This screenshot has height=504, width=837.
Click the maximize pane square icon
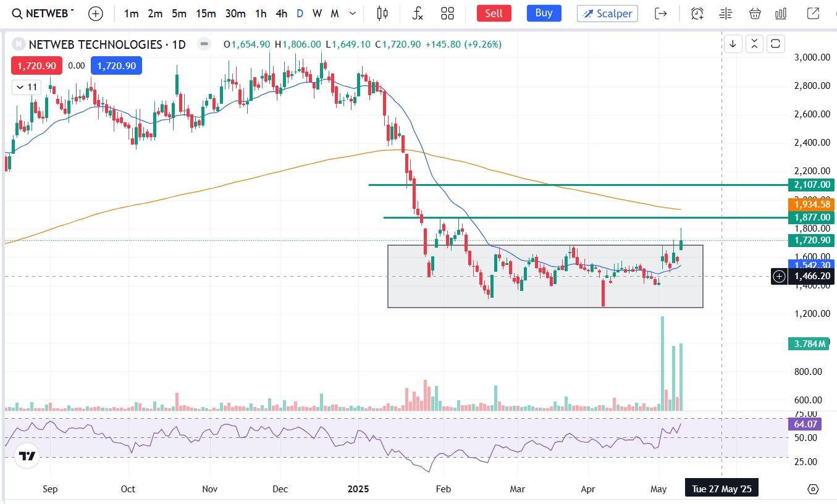pyautogui.click(x=775, y=44)
